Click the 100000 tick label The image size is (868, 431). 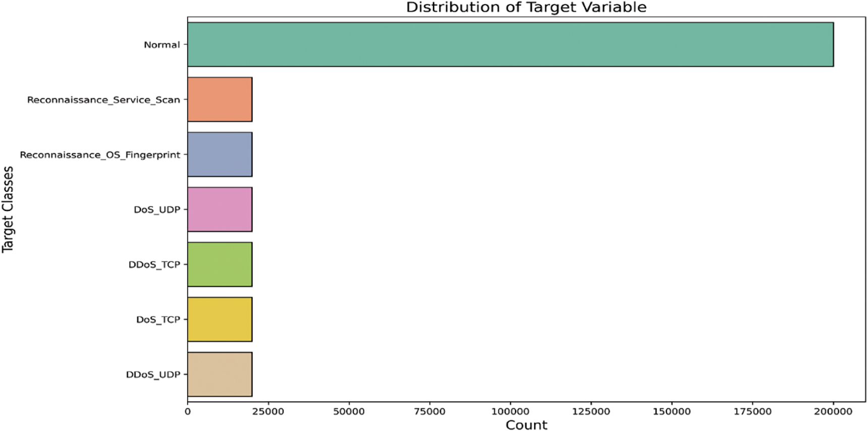(x=510, y=411)
